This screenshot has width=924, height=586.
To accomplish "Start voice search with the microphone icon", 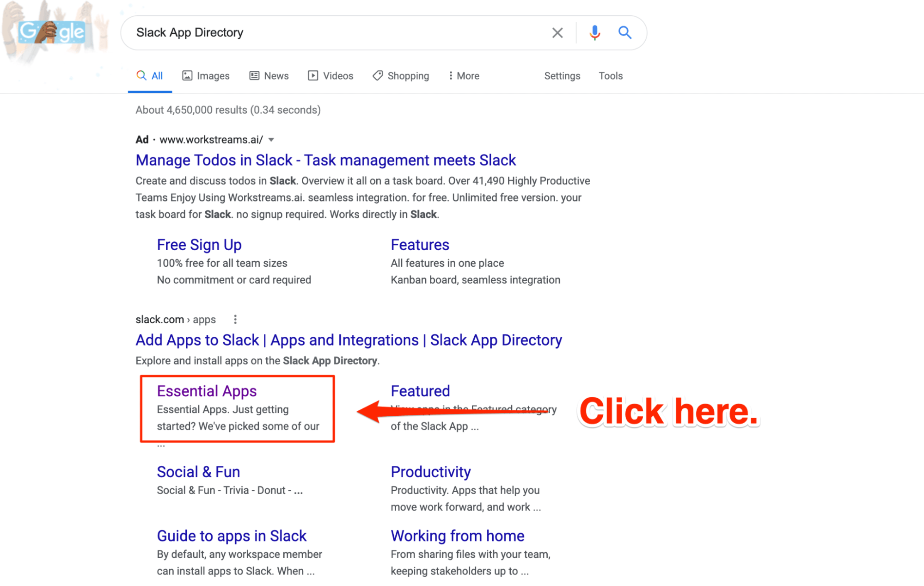I will [x=594, y=33].
